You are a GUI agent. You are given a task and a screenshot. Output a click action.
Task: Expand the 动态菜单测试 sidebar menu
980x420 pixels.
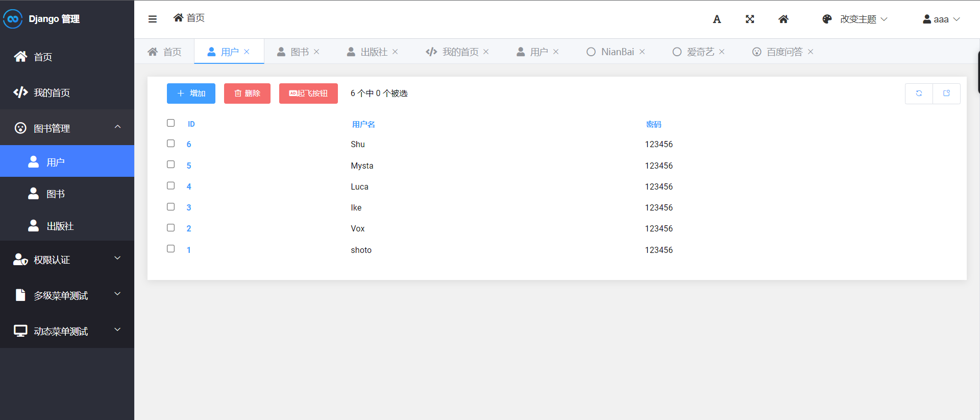[x=67, y=331]
